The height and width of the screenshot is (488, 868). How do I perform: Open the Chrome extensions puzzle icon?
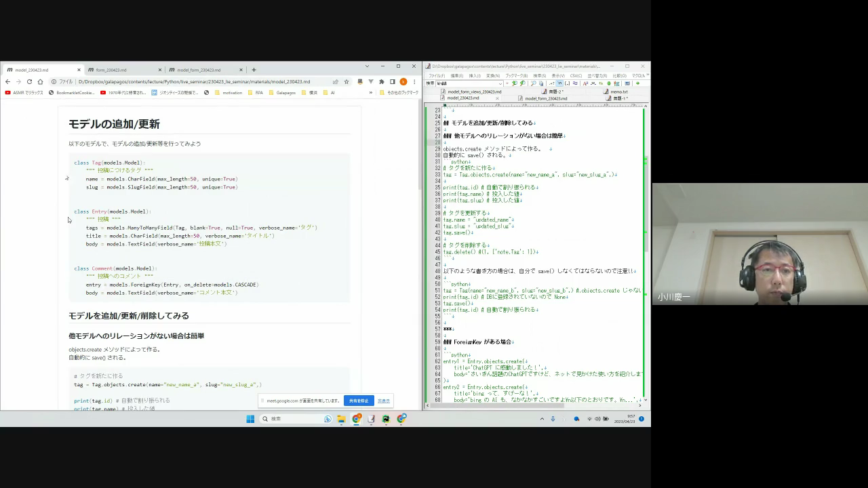click(x=381, y=81)
